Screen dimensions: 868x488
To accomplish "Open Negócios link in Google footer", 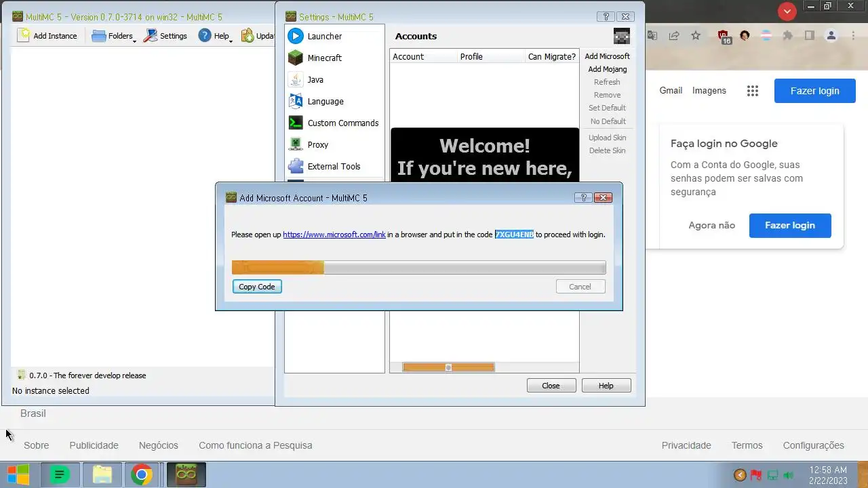I will click(x=159, y=445).
